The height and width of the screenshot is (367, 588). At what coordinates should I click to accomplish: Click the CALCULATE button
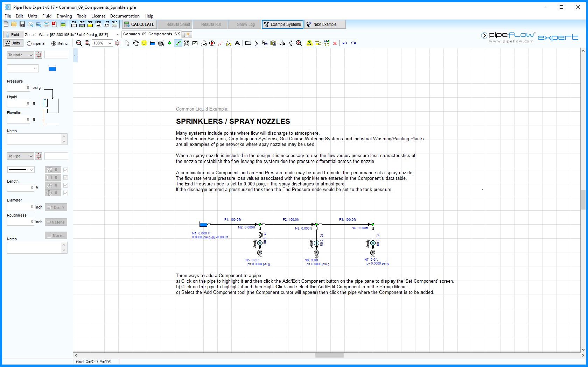click(139, 24)
